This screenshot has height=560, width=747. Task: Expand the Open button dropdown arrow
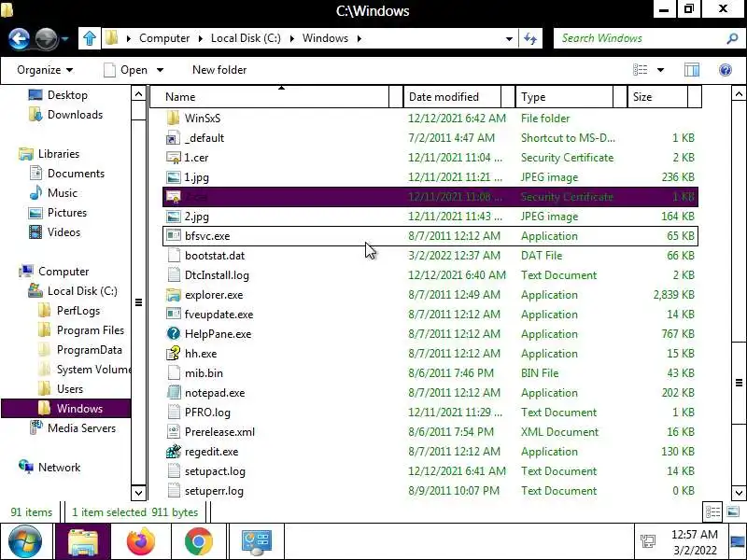160,70
